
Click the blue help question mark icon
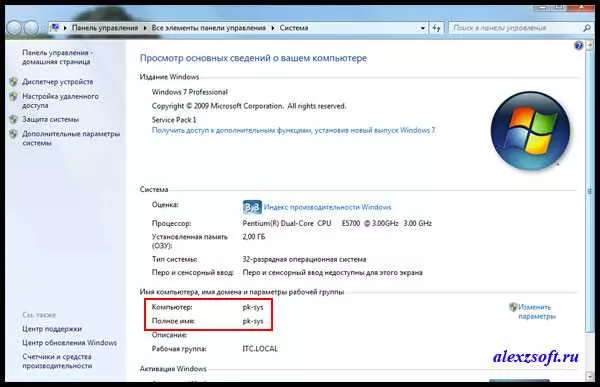579,46
